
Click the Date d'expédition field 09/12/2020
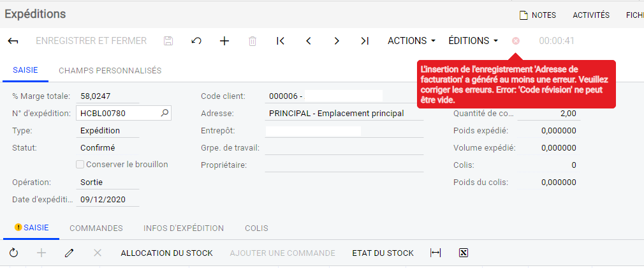point(108,200)
